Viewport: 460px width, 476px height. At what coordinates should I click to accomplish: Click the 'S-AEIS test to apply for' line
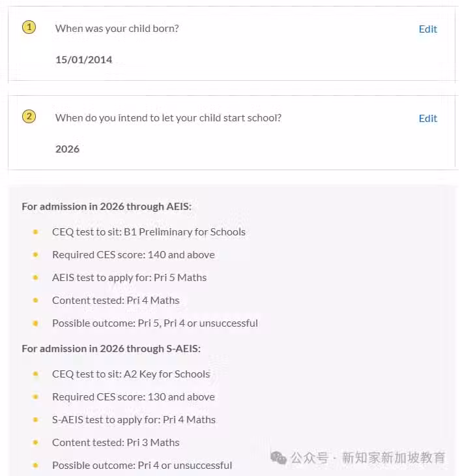(x=134, y=419)
